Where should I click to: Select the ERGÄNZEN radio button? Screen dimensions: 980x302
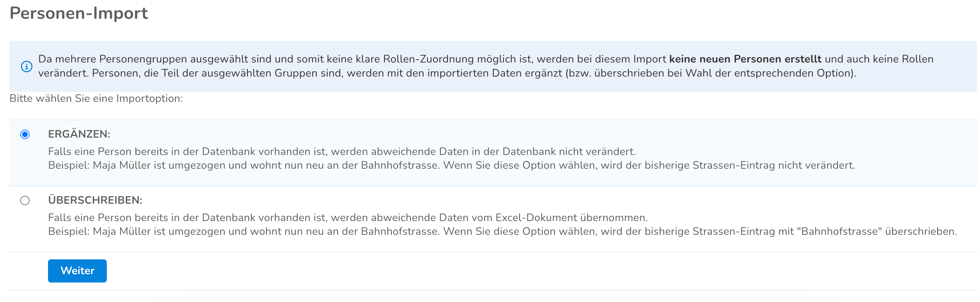pyautogui.click(x=25, y=134)
